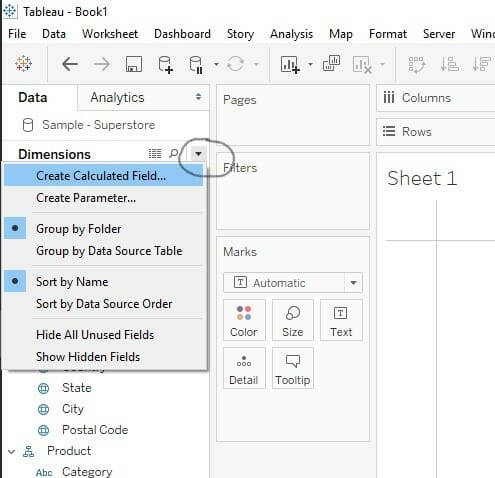Select Create Parameter menu entry
Screen dimensions: 495x478
click(103, 198)
